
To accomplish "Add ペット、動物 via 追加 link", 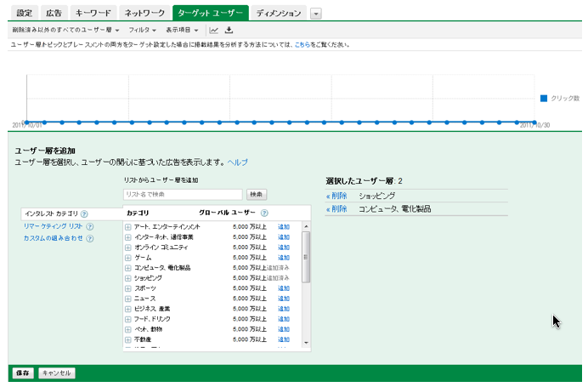I will (284, 329).
